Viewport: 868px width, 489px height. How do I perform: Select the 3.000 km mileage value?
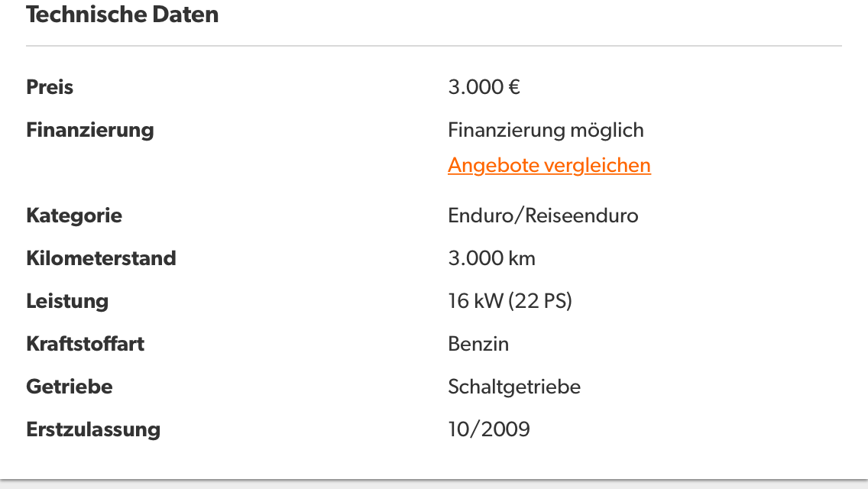pyautogui.click(x=491, y=258)
